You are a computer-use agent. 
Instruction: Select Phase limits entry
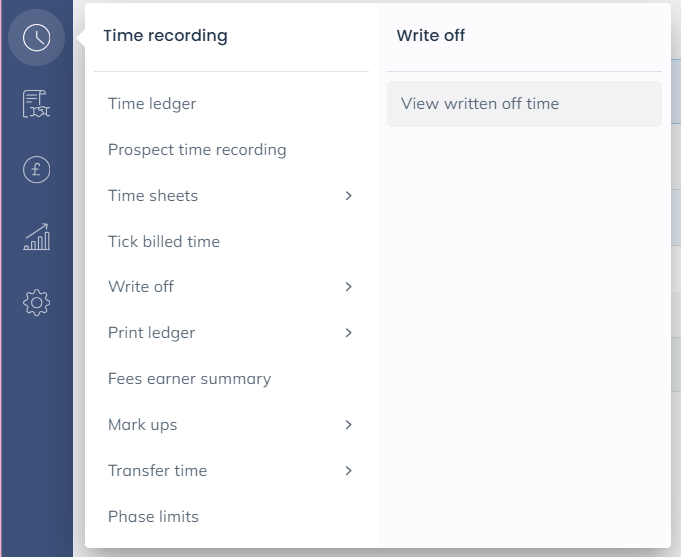pyautogui.click(x=153, y=517)
